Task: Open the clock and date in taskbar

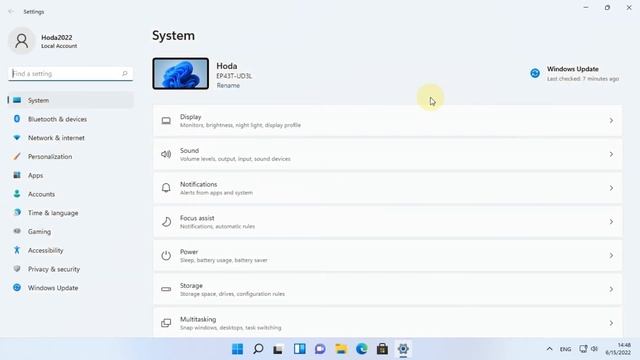Action: pyautogui.click(x=619, y=349)
